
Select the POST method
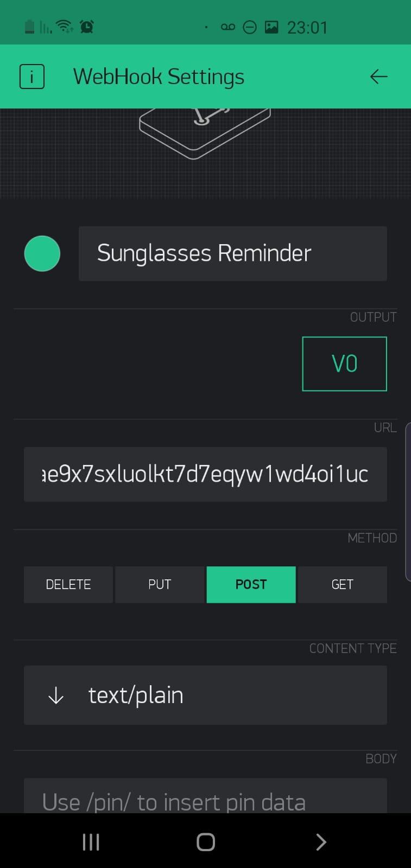pyautogui.click(x=251, y=584)
